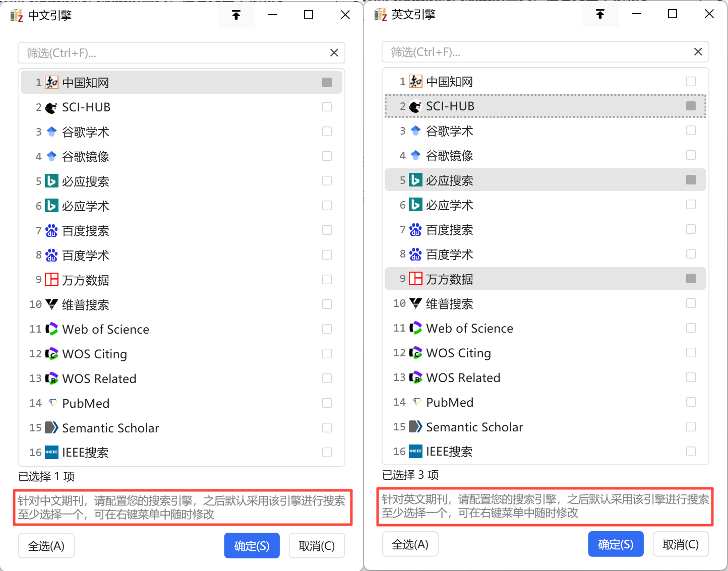
Task: Select the 谷歌学术 text in the 英文引擎 list
Action: [450, 131]
